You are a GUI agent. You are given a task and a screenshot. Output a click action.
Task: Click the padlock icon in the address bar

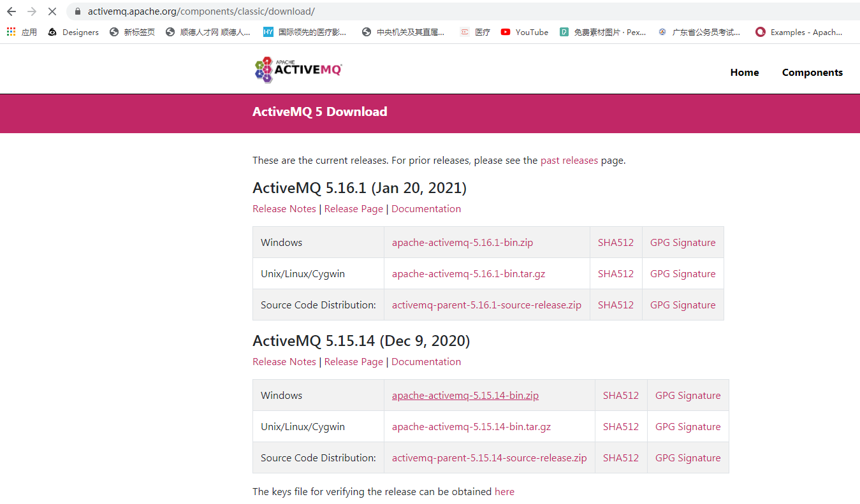tap(77, 11)
